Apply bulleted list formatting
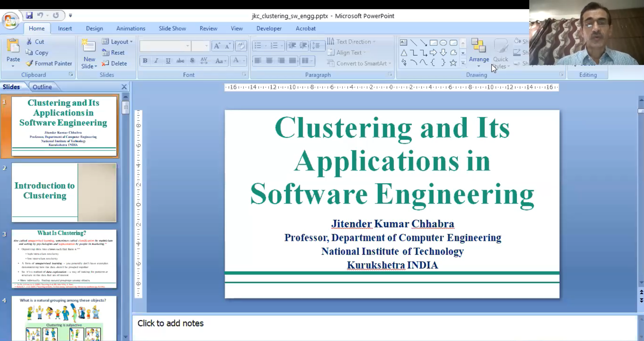644x341 pixels. 258,46
